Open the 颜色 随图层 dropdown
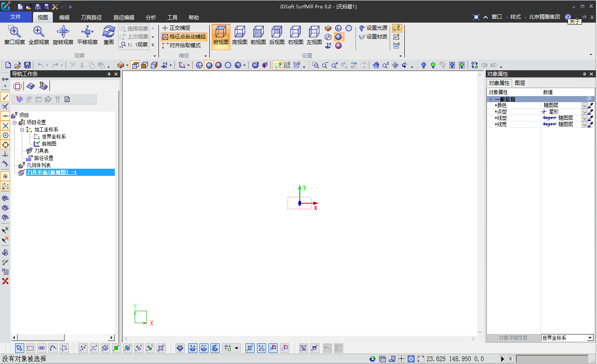Screen dimensions: 597x364 584,106
